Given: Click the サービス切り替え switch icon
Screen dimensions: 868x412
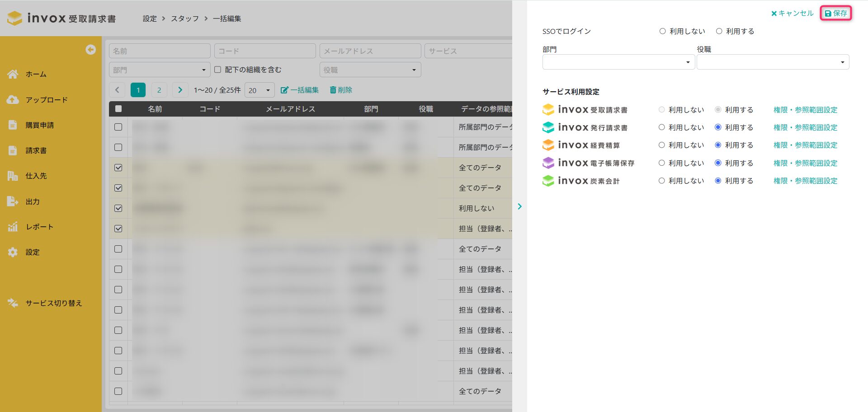Looking at the screenshot, I should coord(13,303).
